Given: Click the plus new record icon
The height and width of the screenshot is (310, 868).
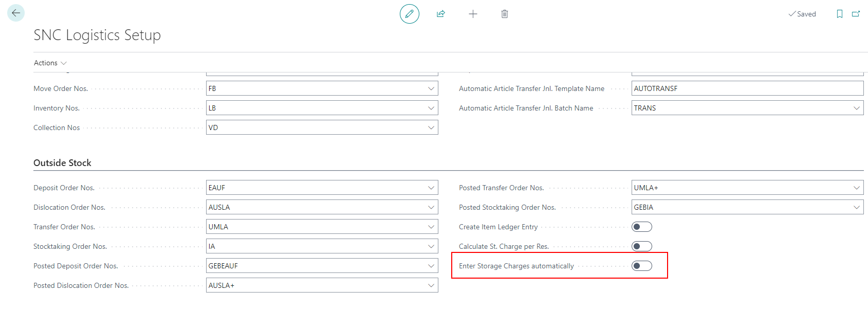Looking at the screenshot, I should point(473,14).
